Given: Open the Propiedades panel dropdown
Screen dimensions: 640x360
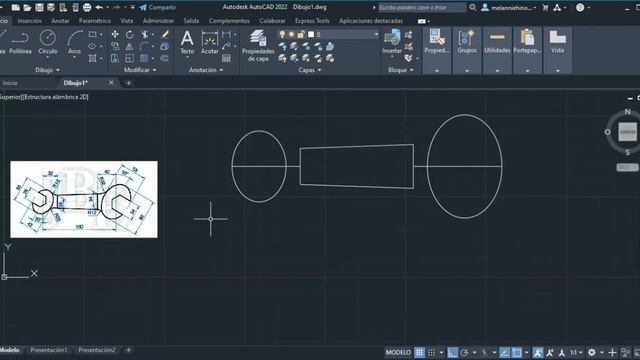Looking at the screenshot, I should coord(437,71).
